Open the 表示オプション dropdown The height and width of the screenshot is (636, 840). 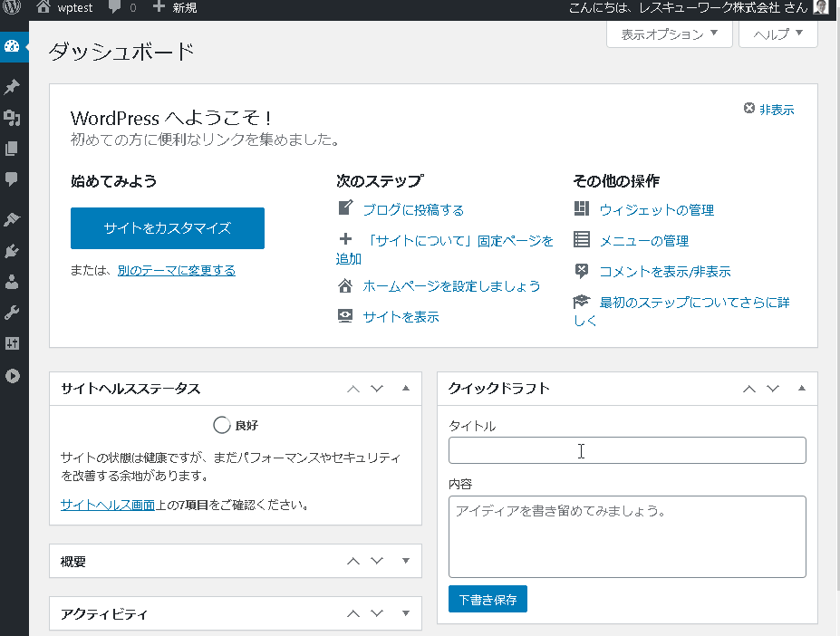pyautogui.click(x=669, y=34)
